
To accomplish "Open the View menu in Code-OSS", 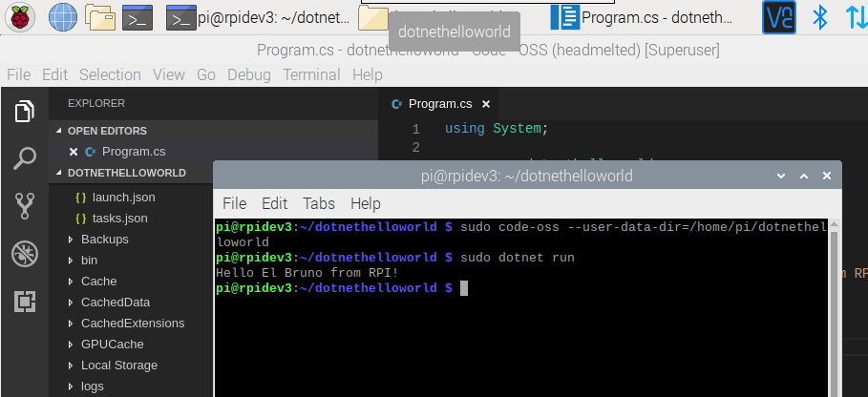I will pyautogui.click(x=169, y=74).
